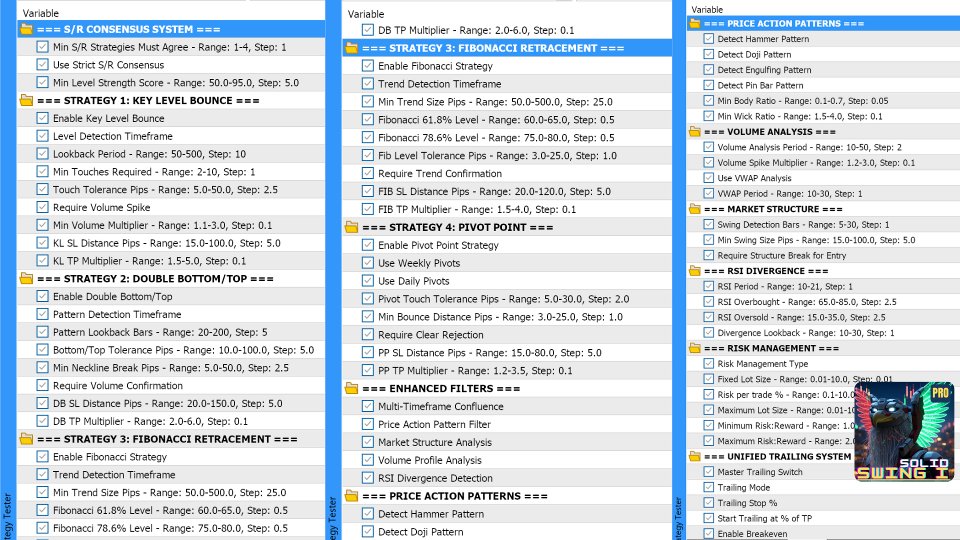
Task: Toggle Enable Breakeven checkbox
Action: point(708,533)
